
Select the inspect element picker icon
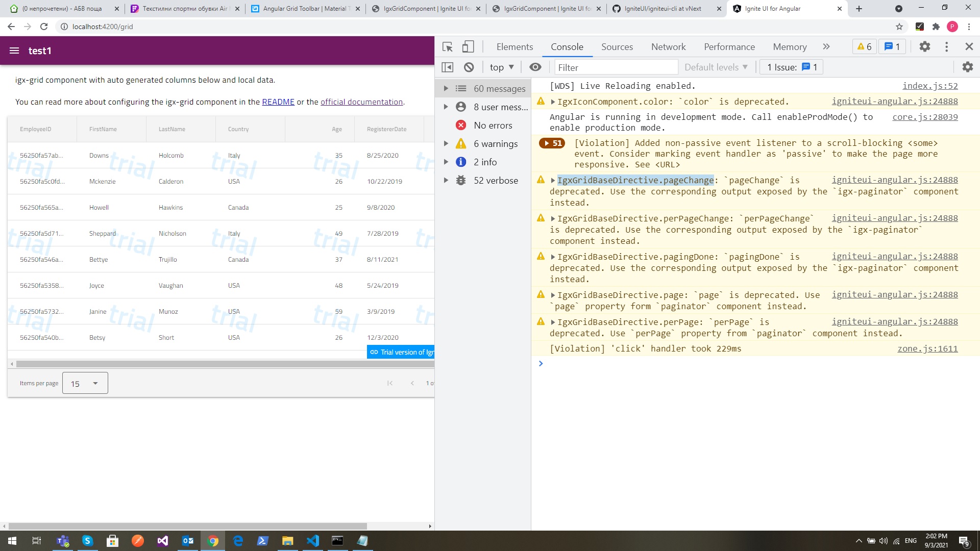[448, 47]
